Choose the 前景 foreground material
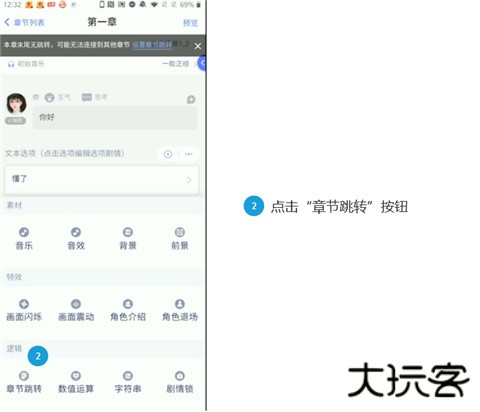 click(180, 239)
